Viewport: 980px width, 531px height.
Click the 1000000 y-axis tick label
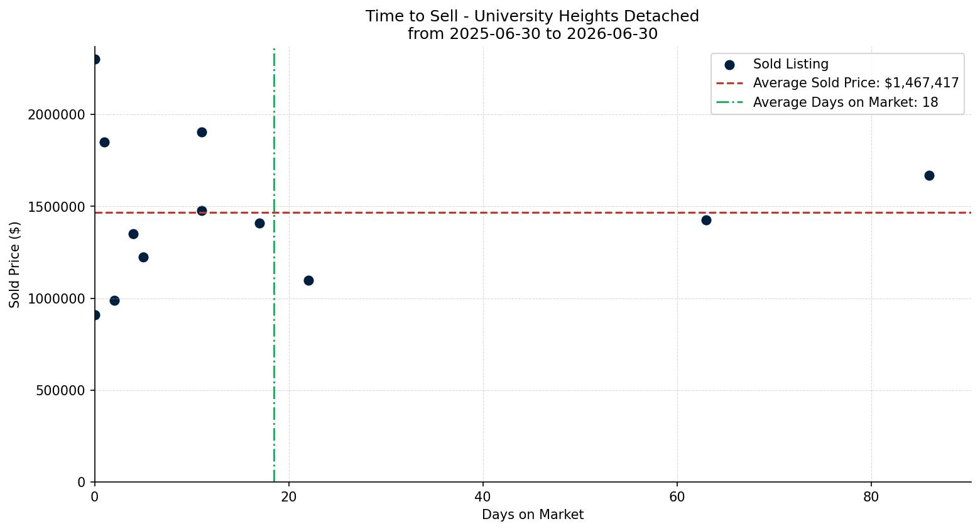coord(57,298)
